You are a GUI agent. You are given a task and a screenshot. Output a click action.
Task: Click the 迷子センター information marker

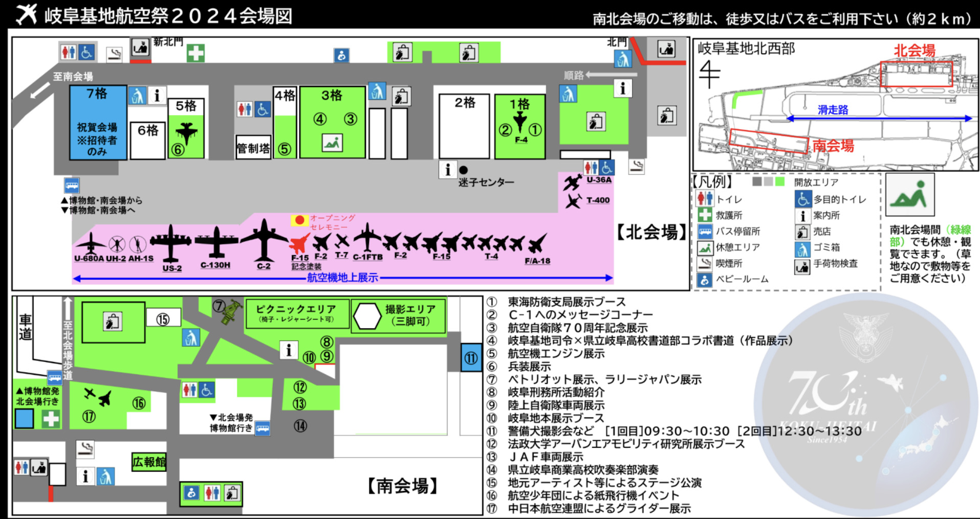pos(449,169)
